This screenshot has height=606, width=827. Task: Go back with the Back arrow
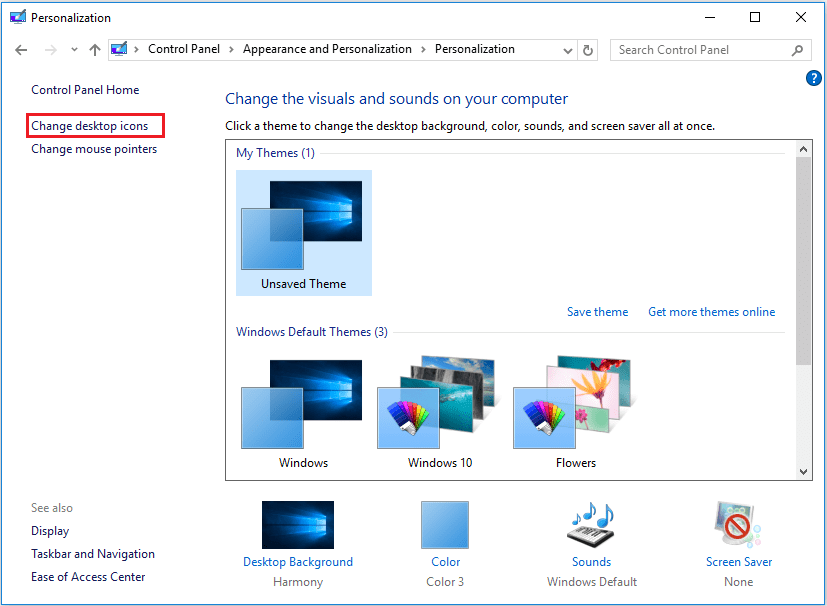tap(22, 50)
